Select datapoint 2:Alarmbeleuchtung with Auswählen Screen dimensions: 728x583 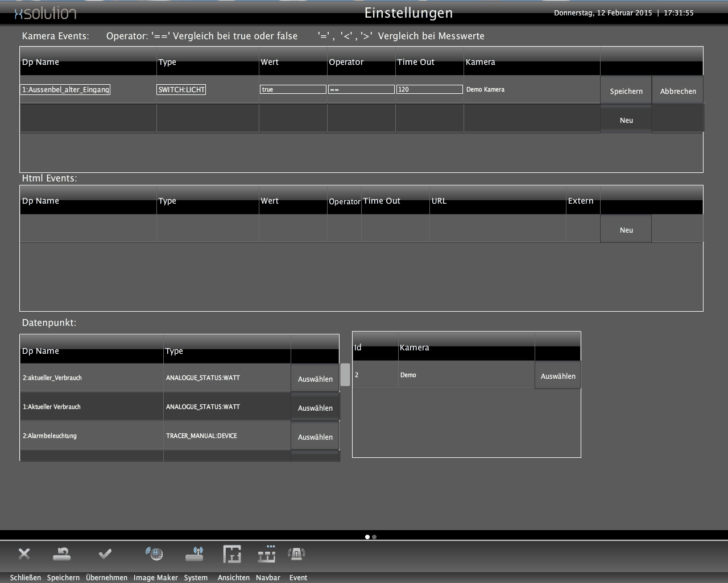315,437
